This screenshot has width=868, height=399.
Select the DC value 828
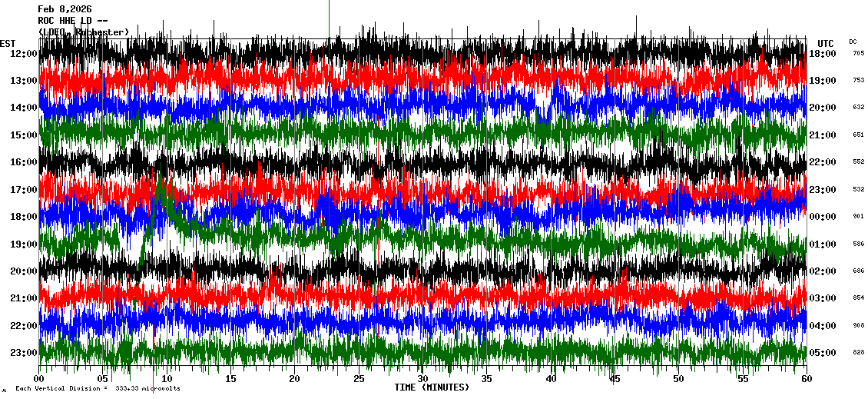pyautogui.click(x=858, y=353)
